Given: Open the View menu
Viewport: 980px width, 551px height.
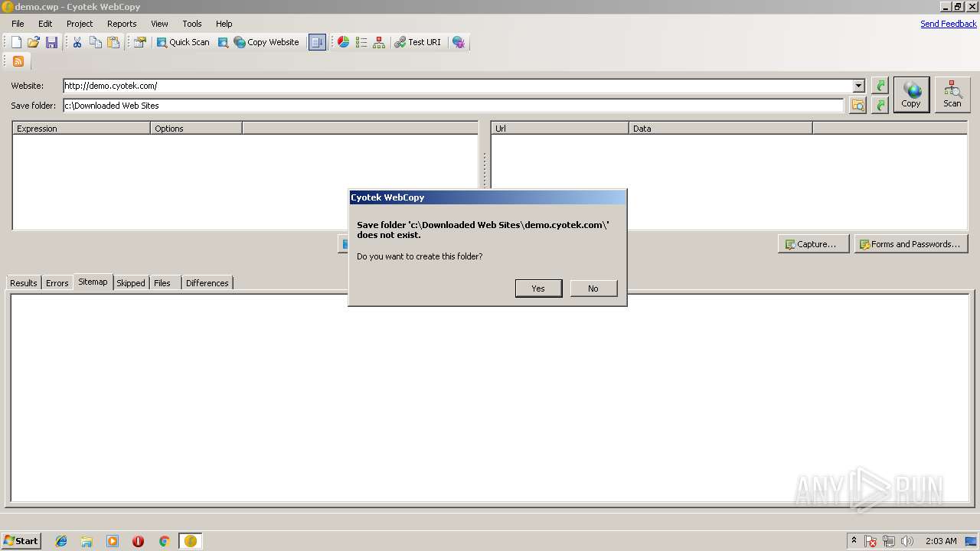Looking at the screenshot, I should 159,24.
